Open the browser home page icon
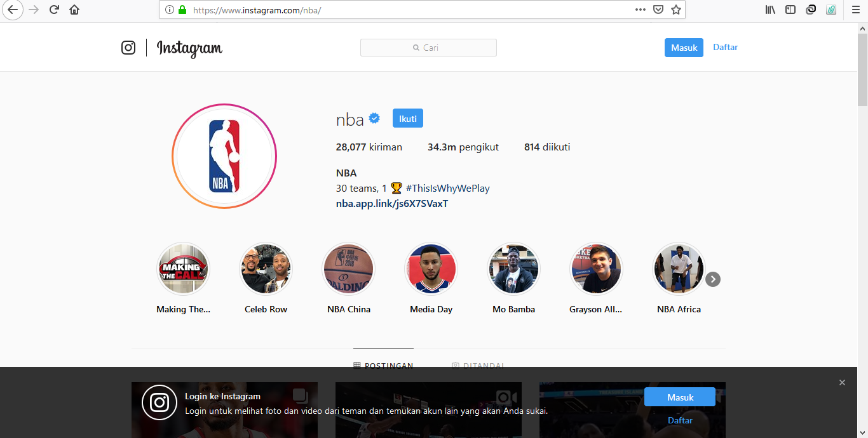Screen dimensions: 868x438 pos(74,10)
